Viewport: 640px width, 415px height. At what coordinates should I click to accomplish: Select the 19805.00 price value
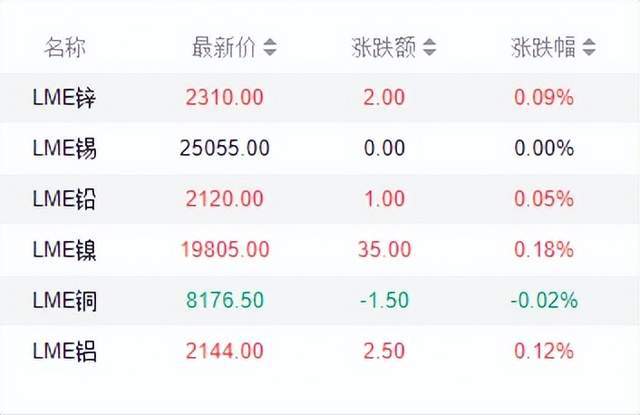pyautogui.click(x=225, y=249)
